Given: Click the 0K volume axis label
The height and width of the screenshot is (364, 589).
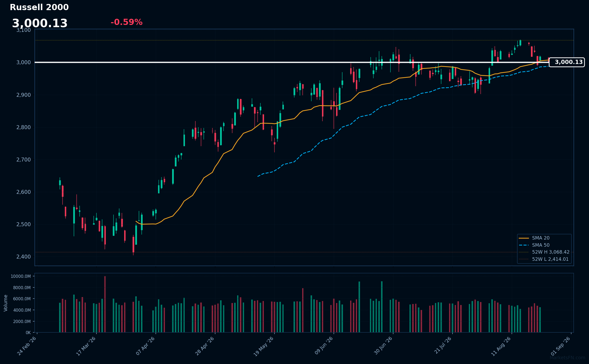Looking at the screenshot, I should (28, 333).
